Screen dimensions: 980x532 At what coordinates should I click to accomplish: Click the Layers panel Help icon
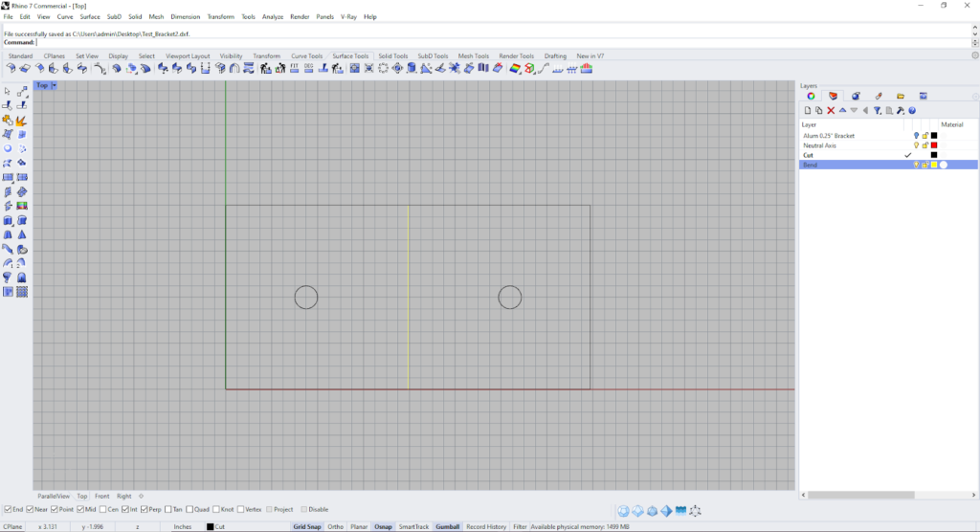coord(912,111)
